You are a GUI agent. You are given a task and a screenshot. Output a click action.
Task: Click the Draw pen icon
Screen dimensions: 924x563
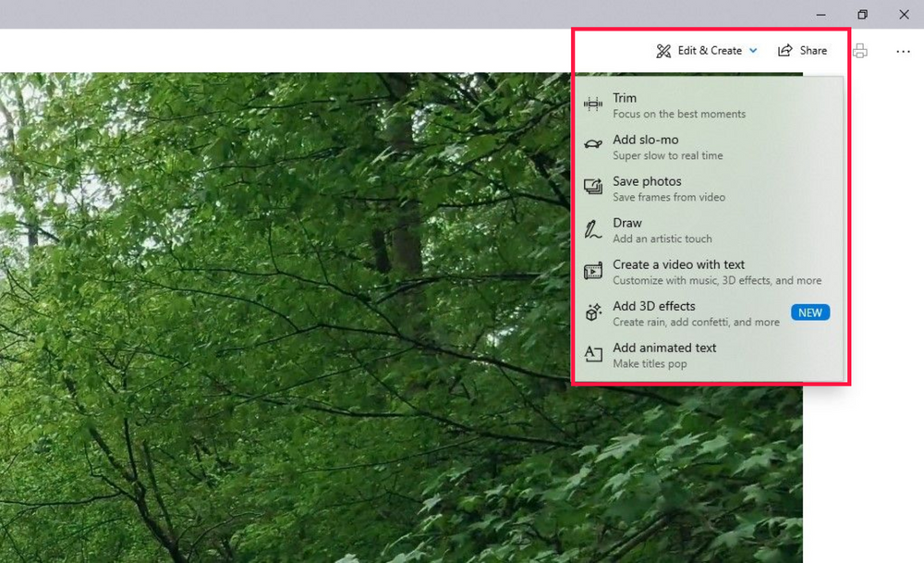(x=593, y=229)
